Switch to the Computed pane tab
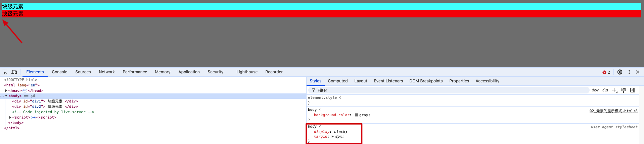The image size is (644, 144). tap(337, 81)
